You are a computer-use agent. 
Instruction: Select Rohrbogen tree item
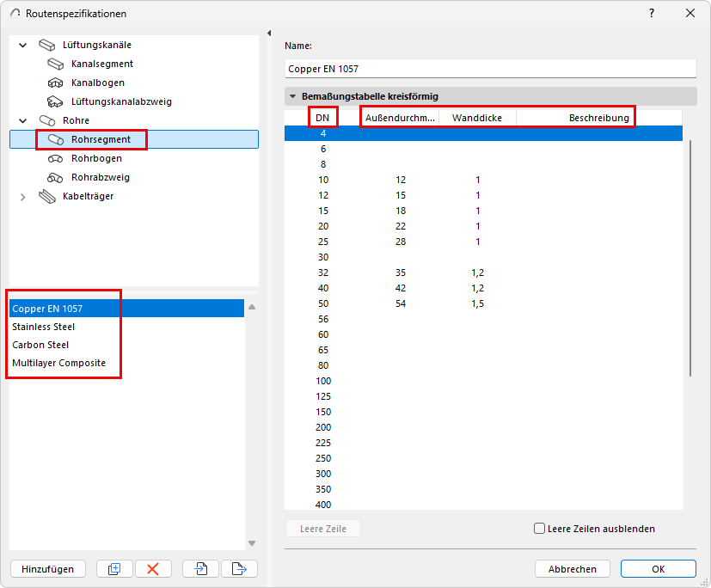96,158
